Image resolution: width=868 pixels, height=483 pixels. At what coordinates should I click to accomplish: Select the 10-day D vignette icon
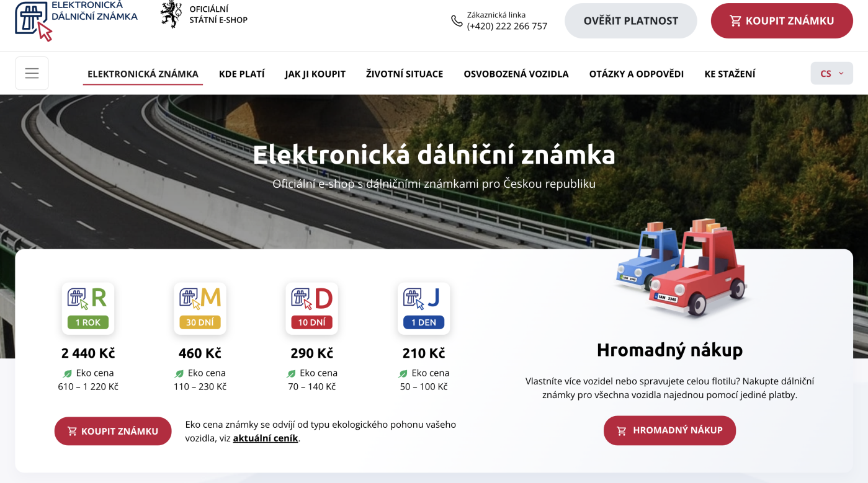point(311,308)
